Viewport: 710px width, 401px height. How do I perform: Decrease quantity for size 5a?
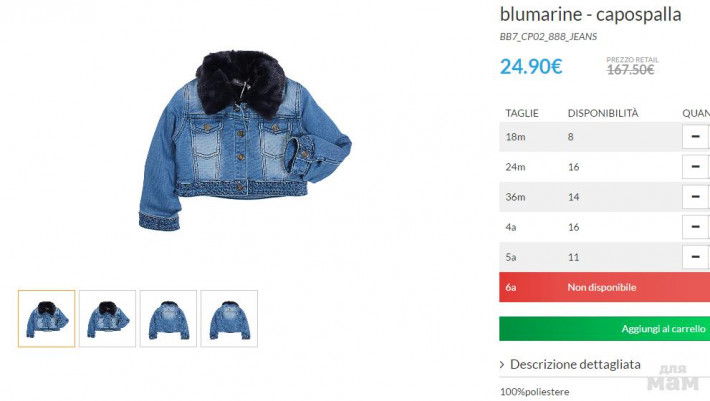tap(696, 257)
